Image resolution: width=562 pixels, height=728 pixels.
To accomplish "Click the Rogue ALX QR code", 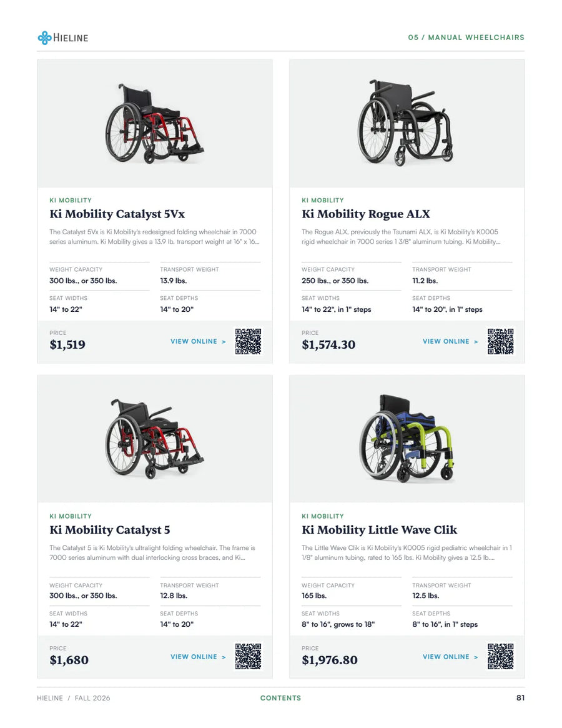I will [500, 342].
